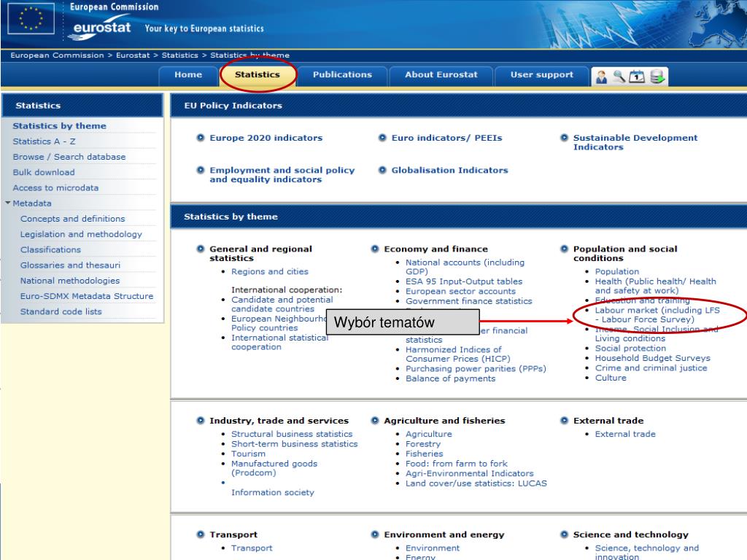Open National accounts (including GDP) link

tap(465, 267)
